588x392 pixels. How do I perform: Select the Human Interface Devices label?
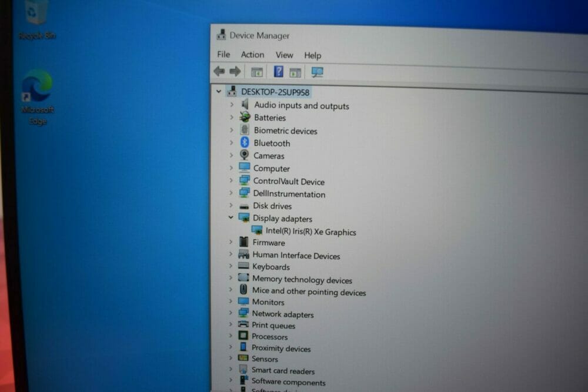pos(296,256)
